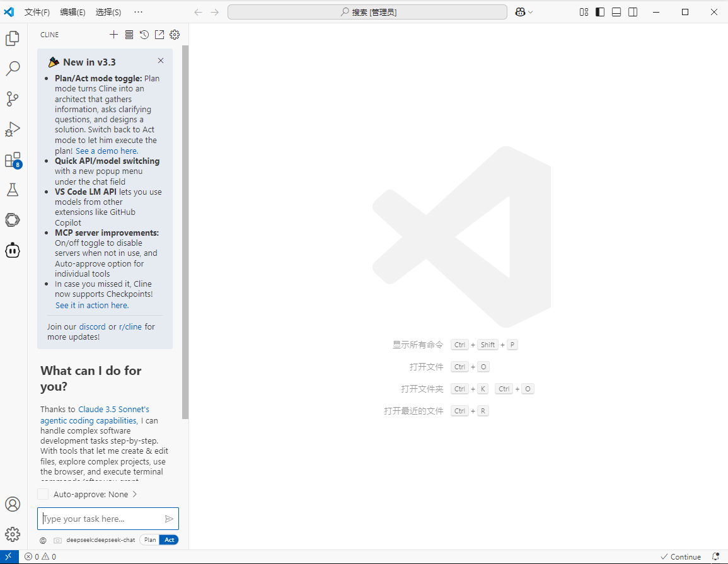Open the deepseek:deepseek-chat model selector
The width and height of the screenshot is (728, 564).
[x=101, y=540]
